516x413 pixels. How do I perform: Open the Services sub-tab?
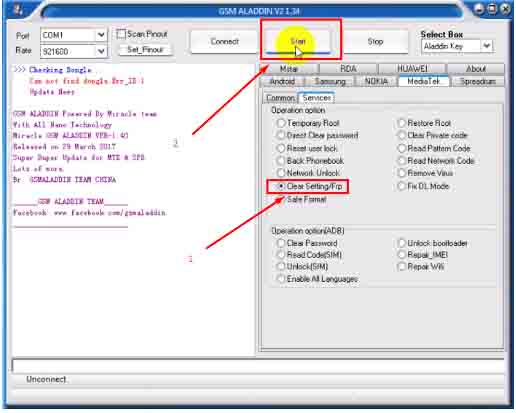[x=317, y=98]
